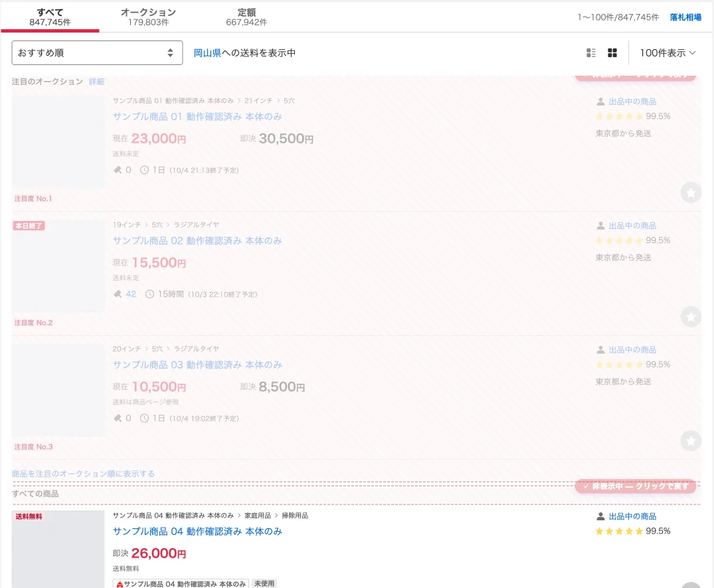Switch to the すべて tab
The height and width of the screenshot is (588, 714).
pos(50,17)
